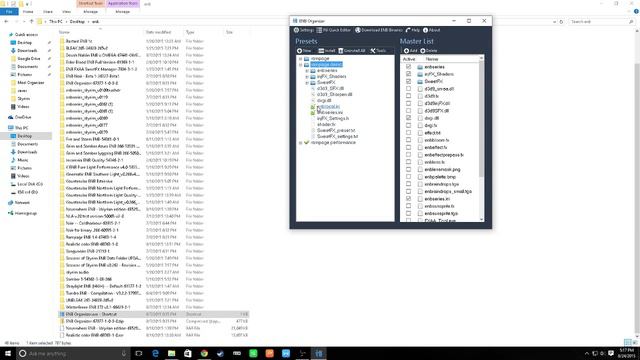This screenshot has height=360, width=640.
Task: Select SweetFX_settings.txt in Presets tree
Action: (337, 136)
